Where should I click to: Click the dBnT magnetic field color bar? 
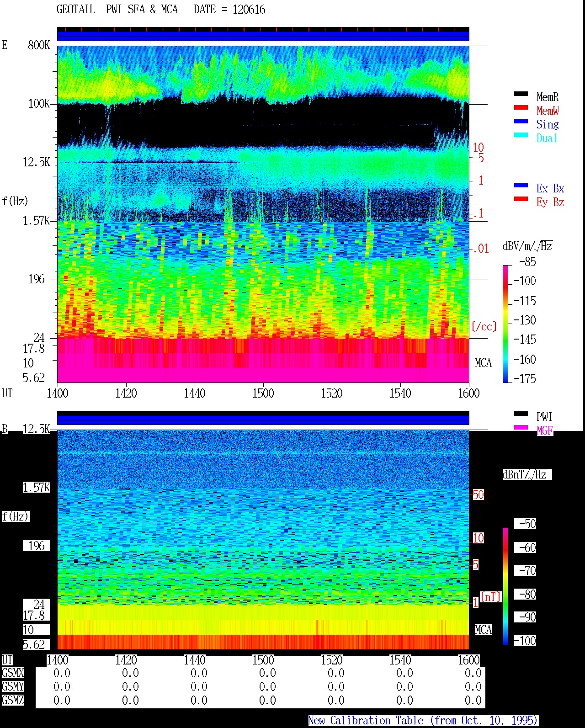505,586
